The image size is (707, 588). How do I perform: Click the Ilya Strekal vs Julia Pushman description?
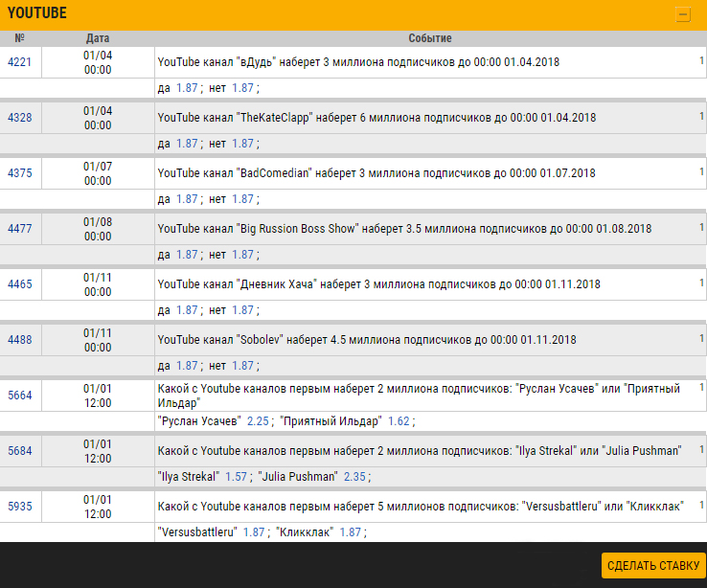[x=420, y=450]
